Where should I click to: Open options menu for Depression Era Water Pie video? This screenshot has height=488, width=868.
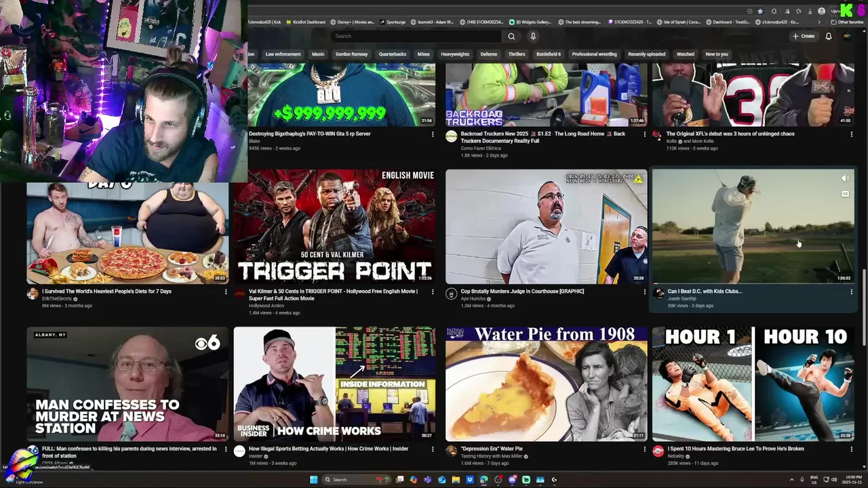[x=644, y=449]
